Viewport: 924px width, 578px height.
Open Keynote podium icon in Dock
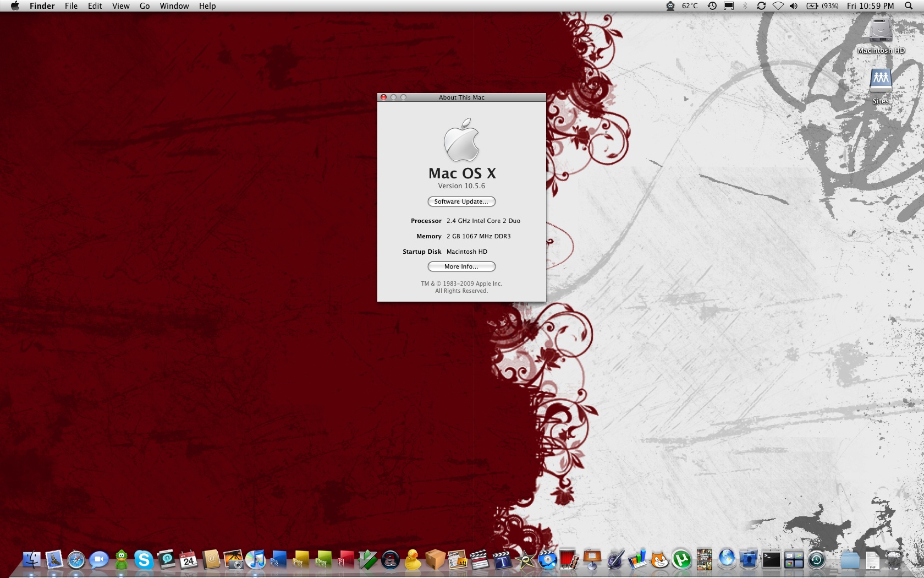tap(592, 560)
